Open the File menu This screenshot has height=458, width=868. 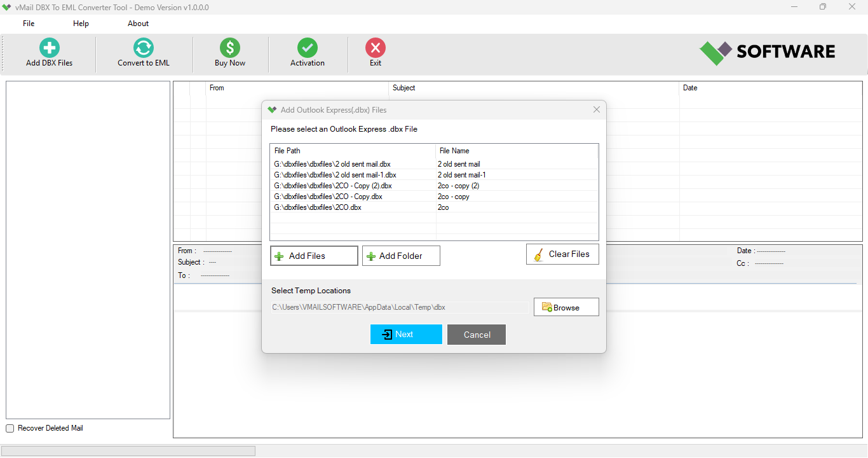[28, 24]
